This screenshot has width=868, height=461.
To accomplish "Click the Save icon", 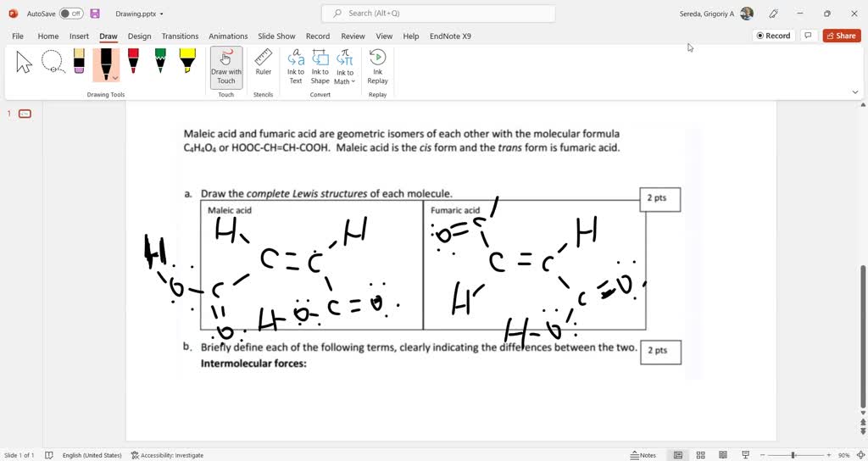I will [x=95, y=14].
